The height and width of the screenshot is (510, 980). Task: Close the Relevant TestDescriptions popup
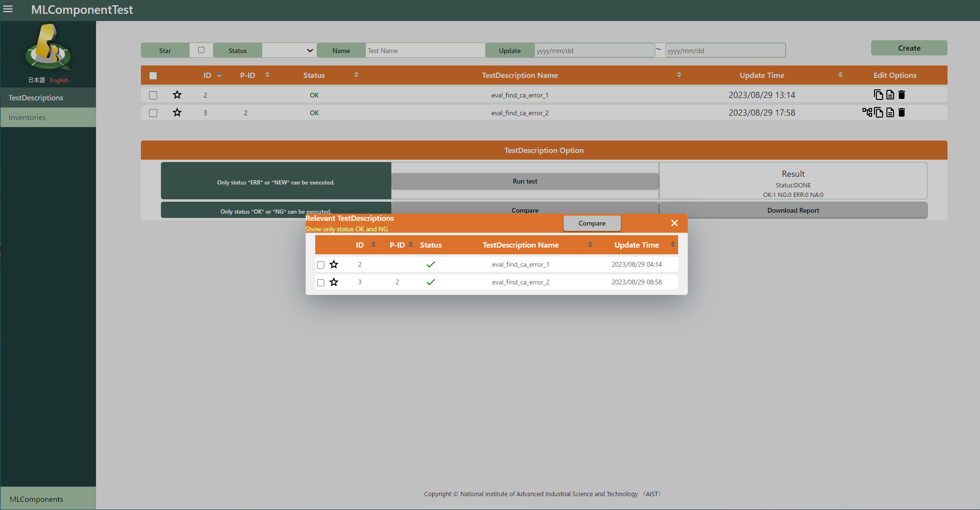[x=674, y=223]
